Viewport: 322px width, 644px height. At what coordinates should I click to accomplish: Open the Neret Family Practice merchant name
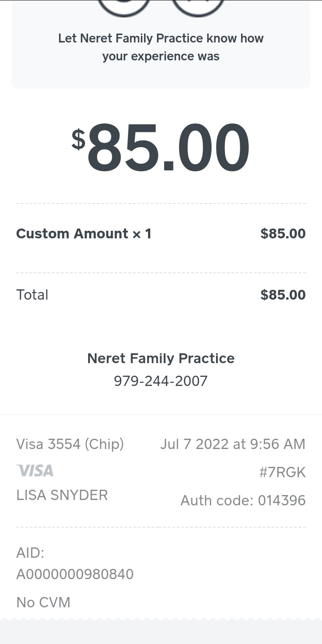(x=161, y=358)
